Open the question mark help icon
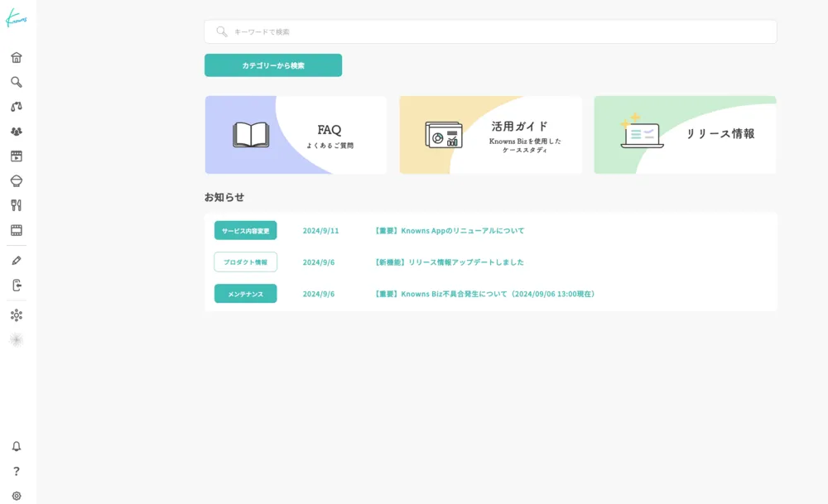 point(17,471)
